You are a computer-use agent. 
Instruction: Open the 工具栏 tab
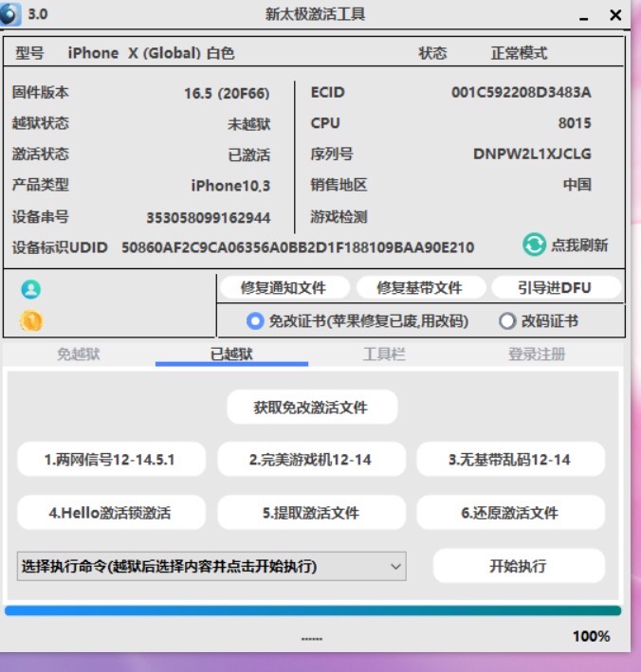tap(384, 354)
